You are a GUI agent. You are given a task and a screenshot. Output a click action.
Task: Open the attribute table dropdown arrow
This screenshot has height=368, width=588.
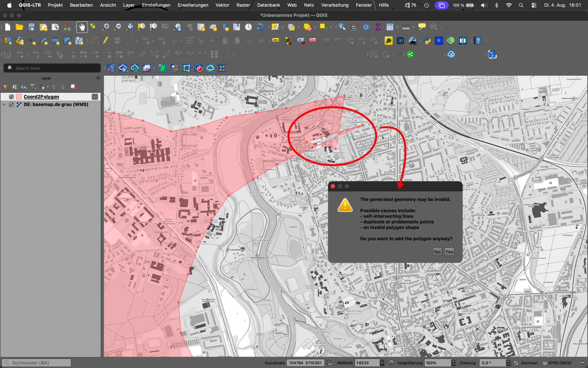pos(397,27)
